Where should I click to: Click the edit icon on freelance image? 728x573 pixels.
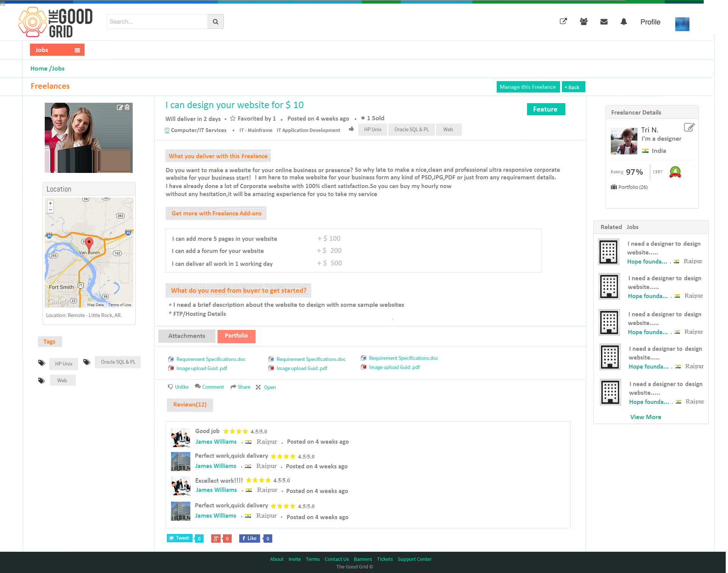click(x=120, y=107)
